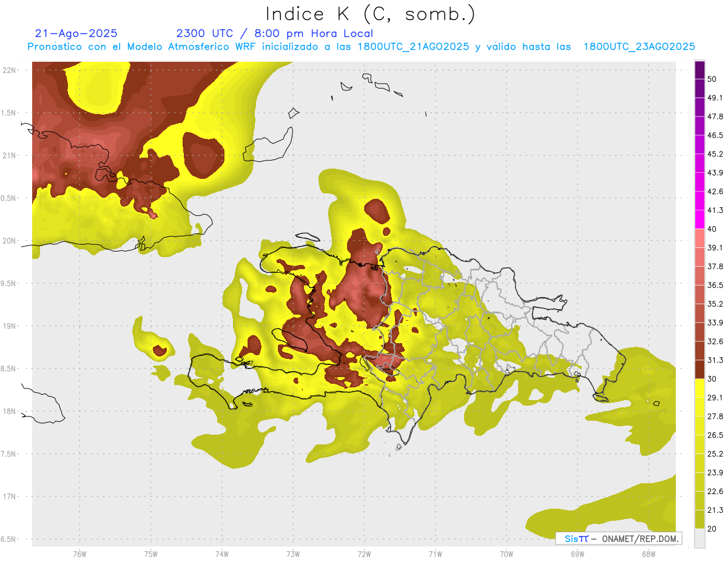Click the colorbar value "21.3"

715,510
